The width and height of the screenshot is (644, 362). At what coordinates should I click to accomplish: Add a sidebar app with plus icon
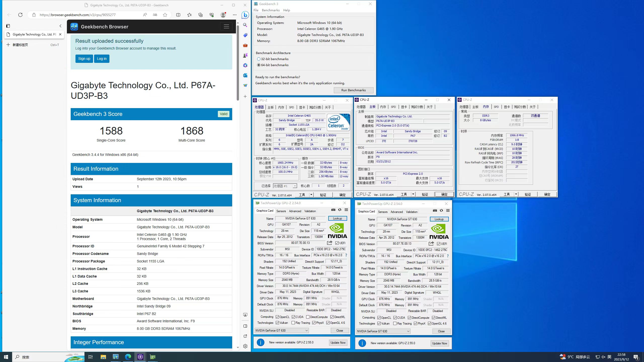click(x=245, y=97)
